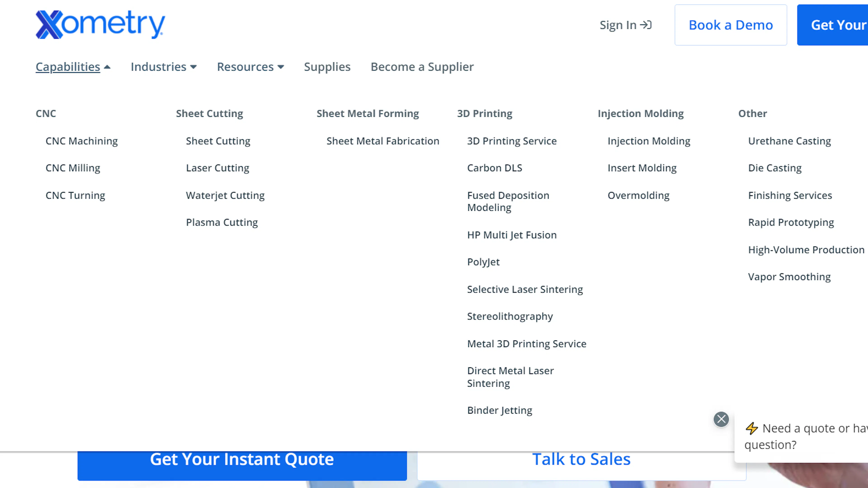868x488 pixels.
Task: Click the Get Your quote header button
Action: (x=833, y=25)
